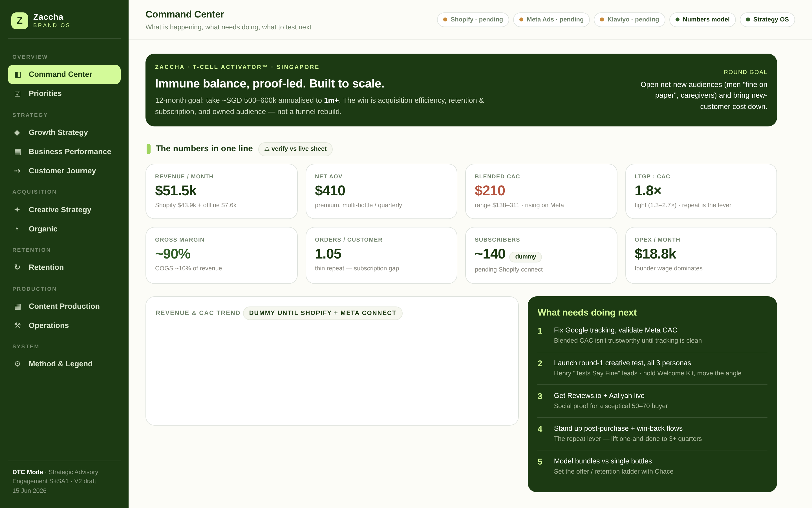This screenshot has width=812, height=508.
Task: Click 'Immune balance, proof-led. Built to scale.'
Action: click(270, 84)
